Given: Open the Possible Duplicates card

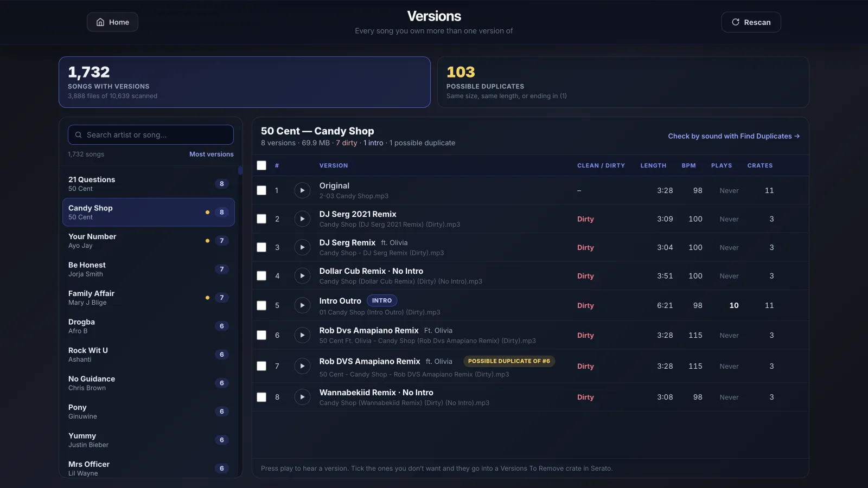Looking at the screenshot, I should point(623,82).
